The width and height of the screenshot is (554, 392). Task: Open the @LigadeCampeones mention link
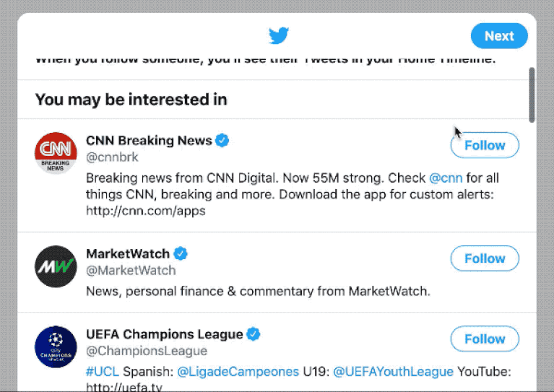point(238,371)
